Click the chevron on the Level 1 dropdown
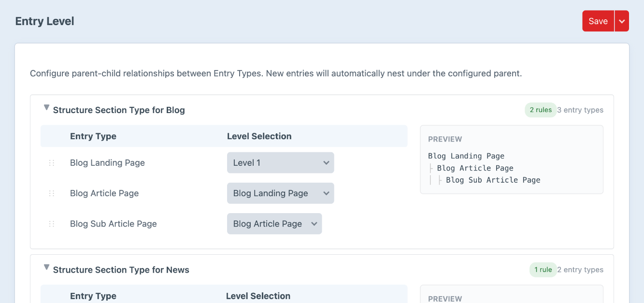The width and height of the screenshot is (644, 303). click(x=327, y=162)
